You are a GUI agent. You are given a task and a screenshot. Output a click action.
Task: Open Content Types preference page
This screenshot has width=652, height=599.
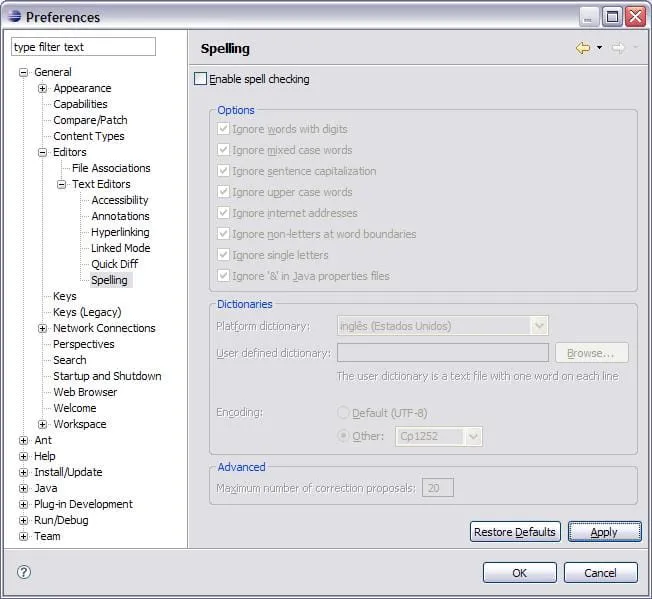[x=89, y=136]
